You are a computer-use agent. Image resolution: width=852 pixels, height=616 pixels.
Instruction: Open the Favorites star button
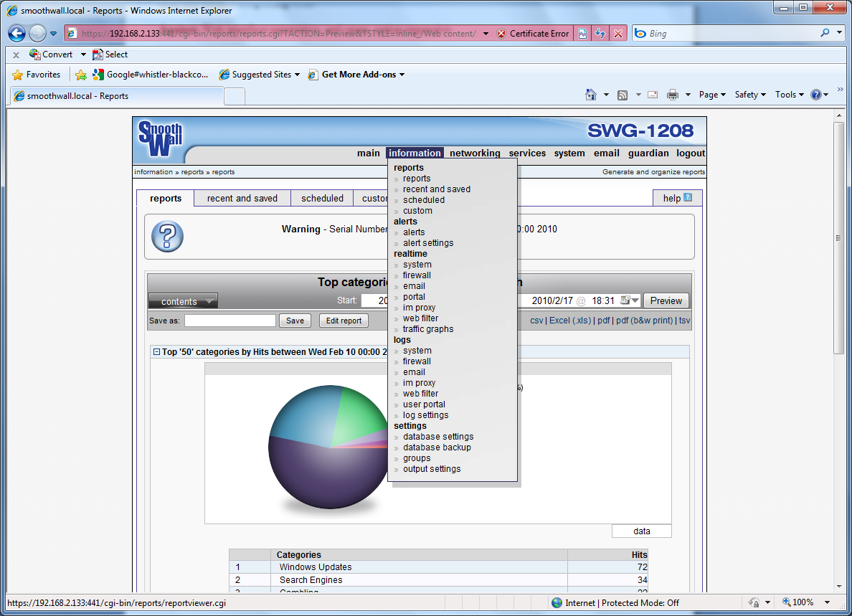[x=37, y=75]
